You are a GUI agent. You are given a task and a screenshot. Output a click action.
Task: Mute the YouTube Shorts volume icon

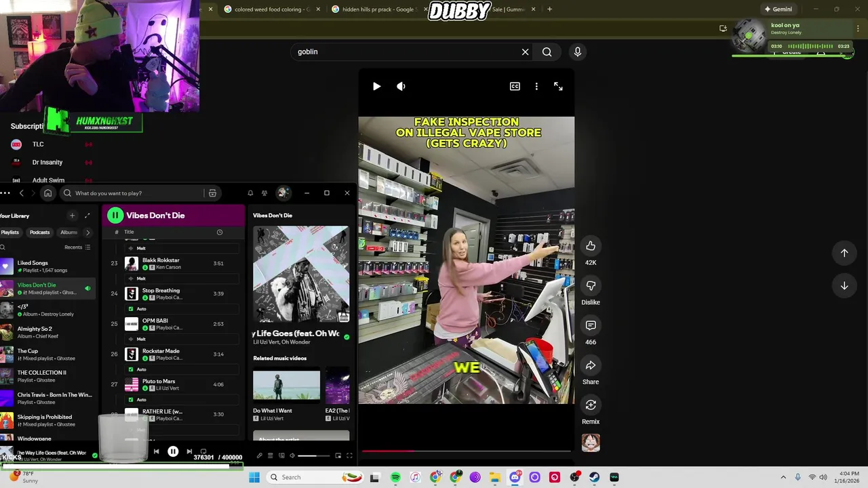401,86
